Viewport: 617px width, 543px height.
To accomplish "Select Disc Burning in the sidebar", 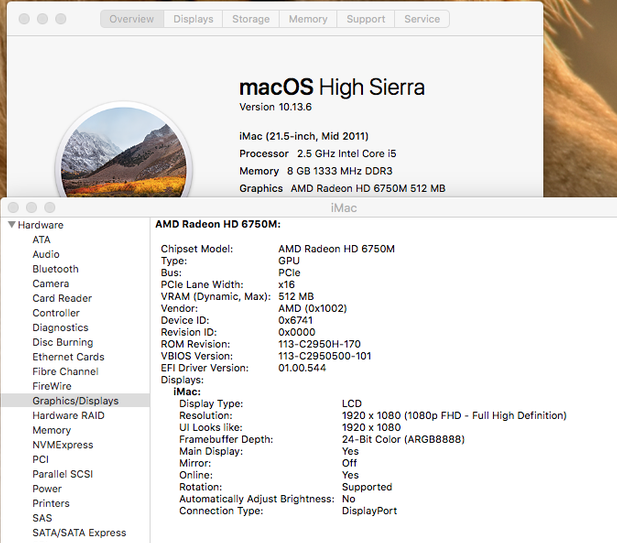I will tap(63, 342).
